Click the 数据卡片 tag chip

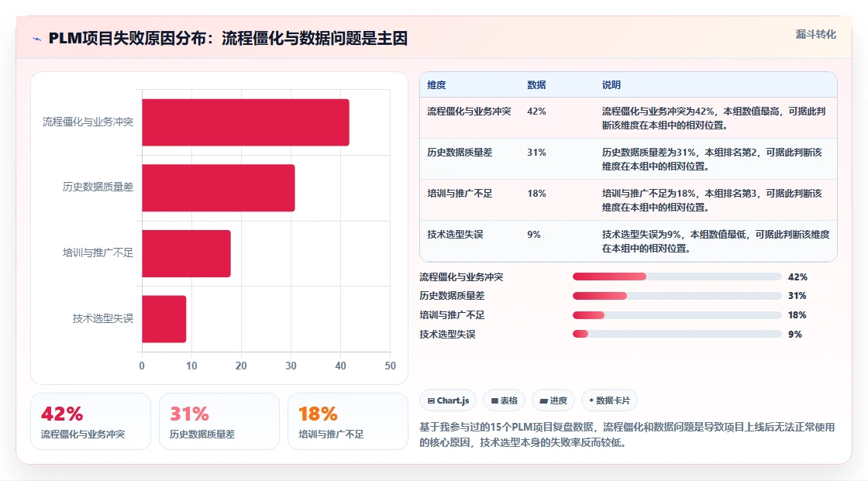coord(609,400)
